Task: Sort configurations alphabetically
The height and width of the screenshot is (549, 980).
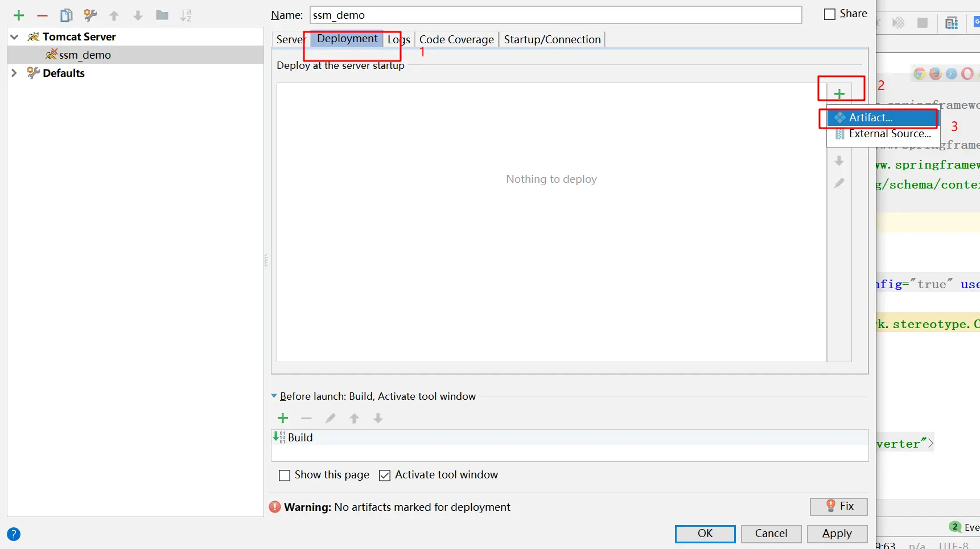Action: tap(186, 15)
